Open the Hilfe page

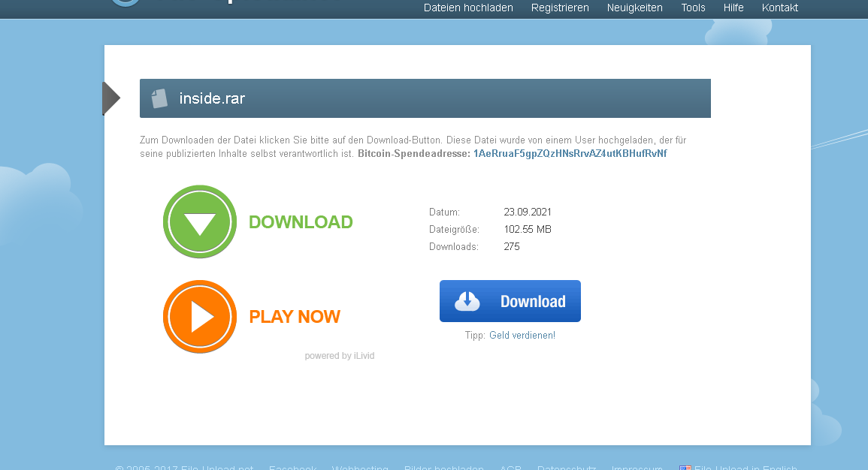[733, 8]
